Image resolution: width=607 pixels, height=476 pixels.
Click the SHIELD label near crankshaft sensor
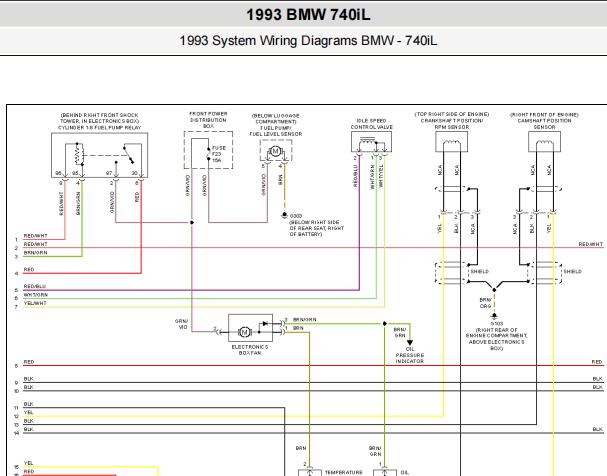point(480,272)
